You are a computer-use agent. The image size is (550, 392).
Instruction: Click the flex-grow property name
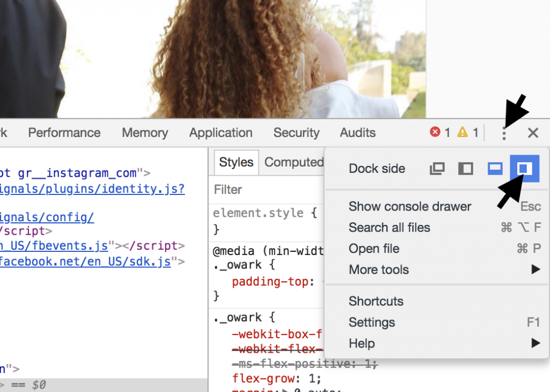pos(263,379)
